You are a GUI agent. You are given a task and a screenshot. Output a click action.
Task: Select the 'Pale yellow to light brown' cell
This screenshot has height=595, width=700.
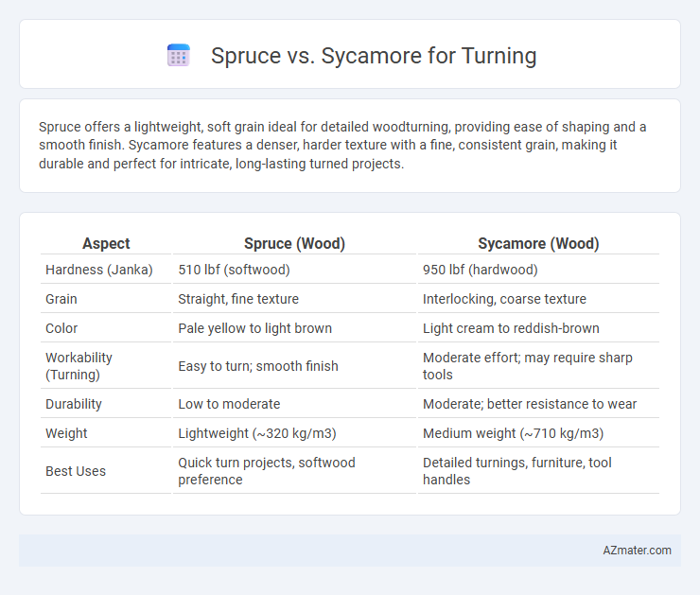pyautogui.click(x=294, y=328)
